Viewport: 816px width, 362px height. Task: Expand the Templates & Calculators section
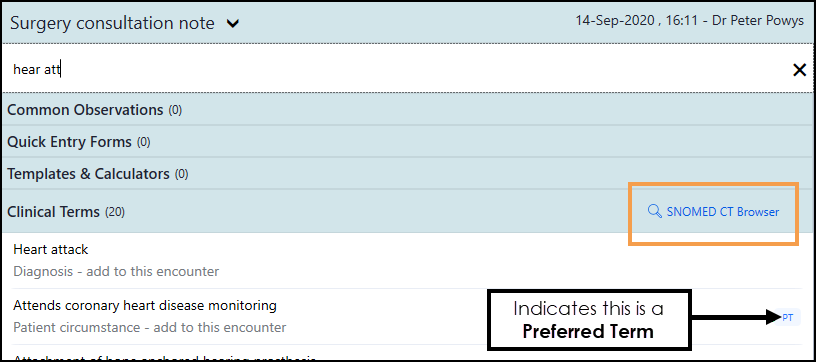coord(408,173)
